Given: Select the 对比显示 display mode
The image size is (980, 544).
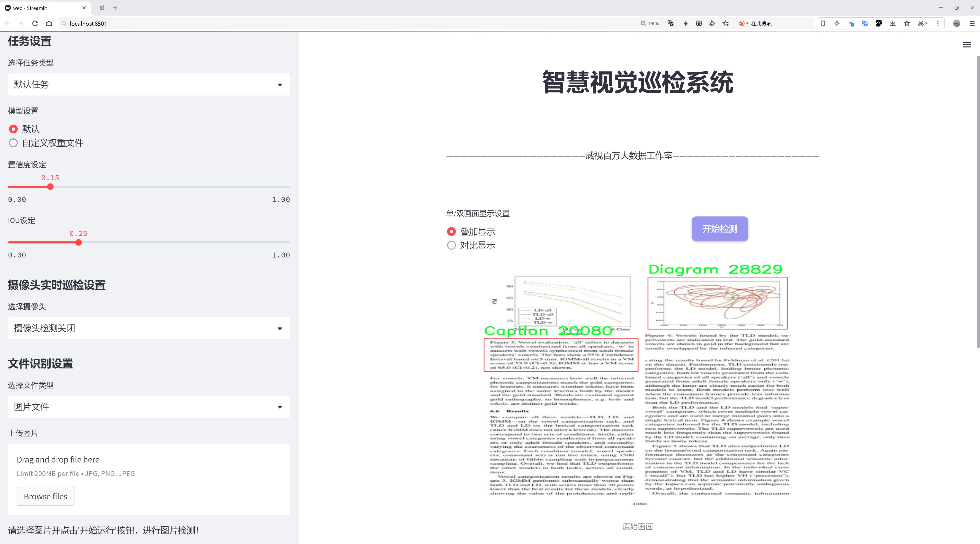Looking at the screenshot, I should [451, 246].
